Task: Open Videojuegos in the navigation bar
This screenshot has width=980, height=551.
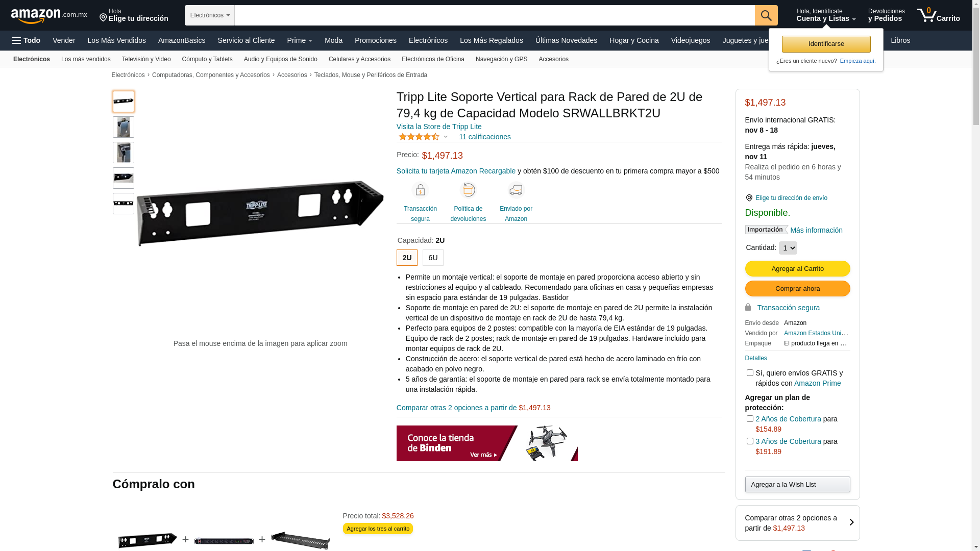Action: pos(690,40)
